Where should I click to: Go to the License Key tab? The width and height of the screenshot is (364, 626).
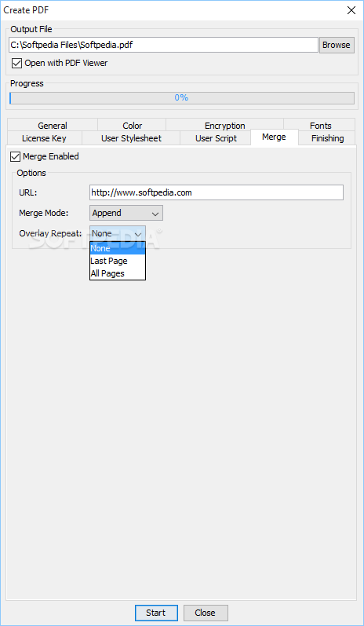pos(44,138)
